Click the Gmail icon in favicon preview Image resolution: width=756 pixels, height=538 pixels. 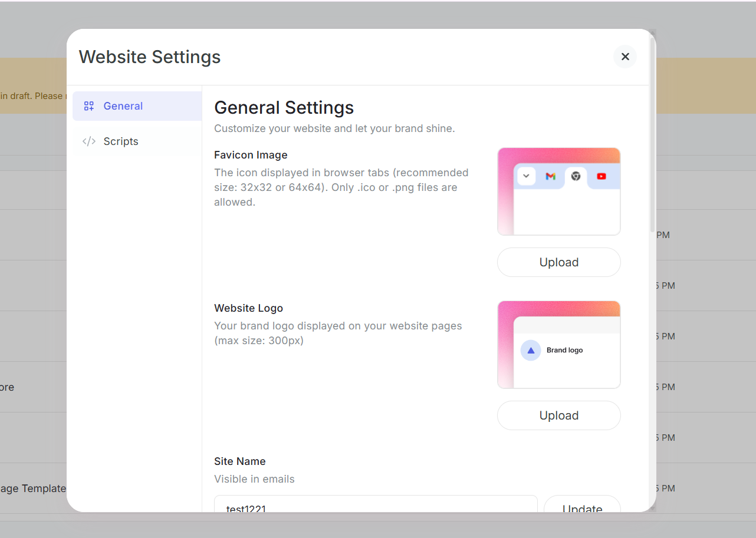[x=550, y=176]
